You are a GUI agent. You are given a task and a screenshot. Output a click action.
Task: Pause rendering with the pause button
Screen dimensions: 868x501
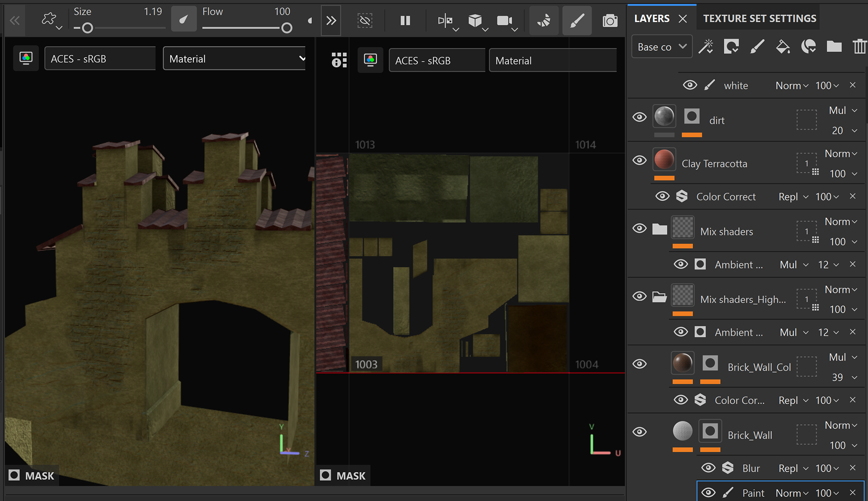[405, 20]
